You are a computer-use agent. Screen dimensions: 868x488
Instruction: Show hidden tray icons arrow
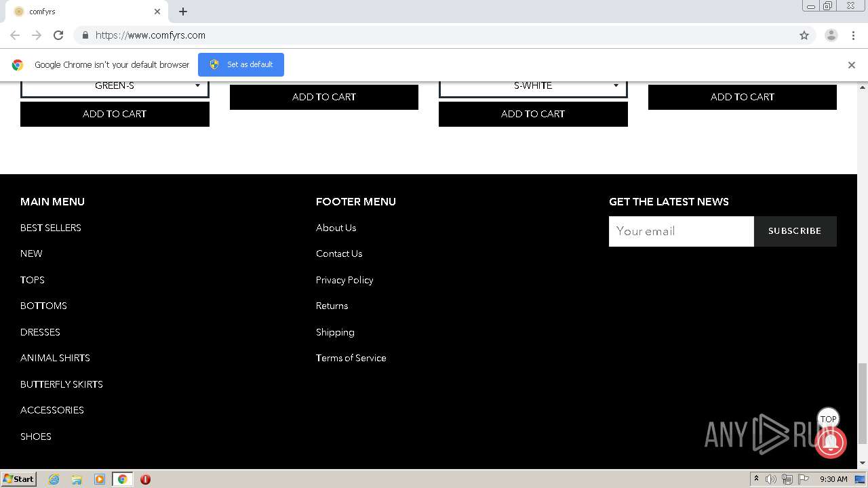pos(756,479)
